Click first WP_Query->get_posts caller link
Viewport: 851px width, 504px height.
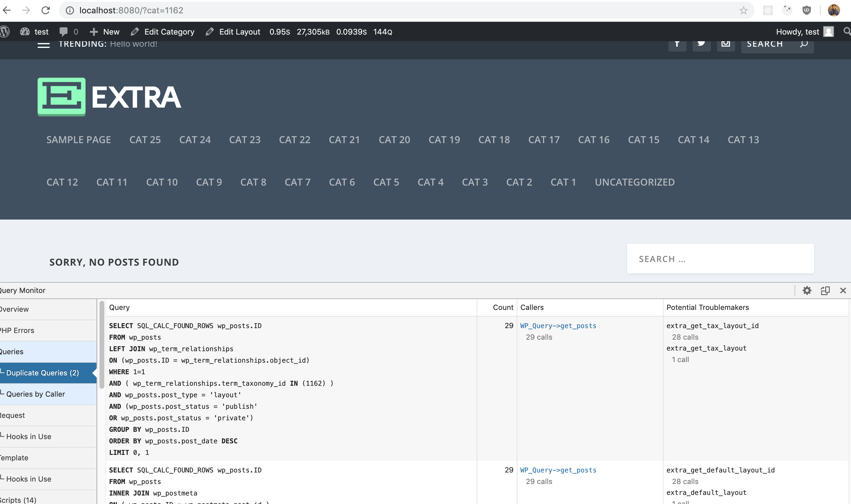558,326
